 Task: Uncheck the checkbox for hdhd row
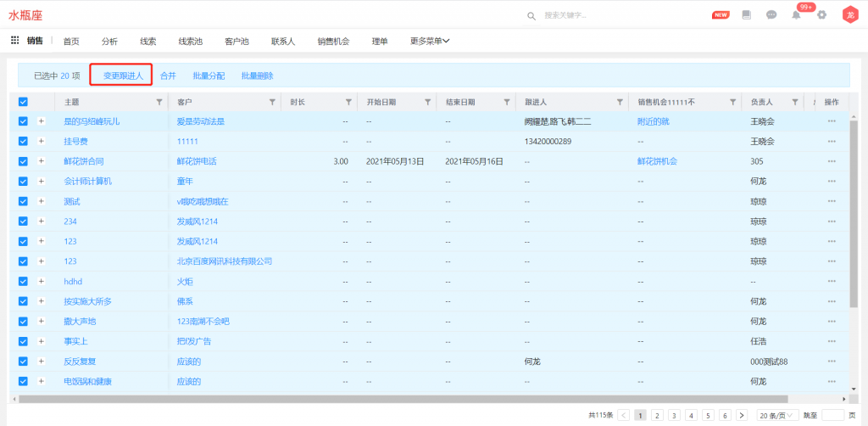(23, 281)
